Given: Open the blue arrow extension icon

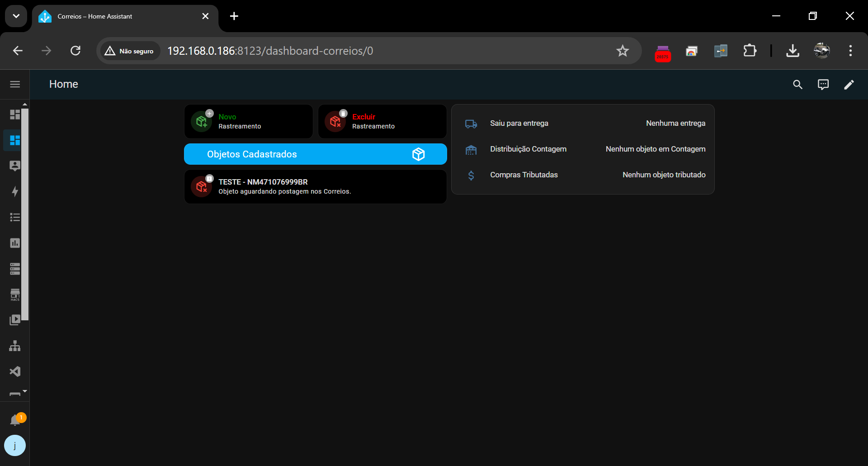Looking at the screenshot, I should (x=721, y=51).
